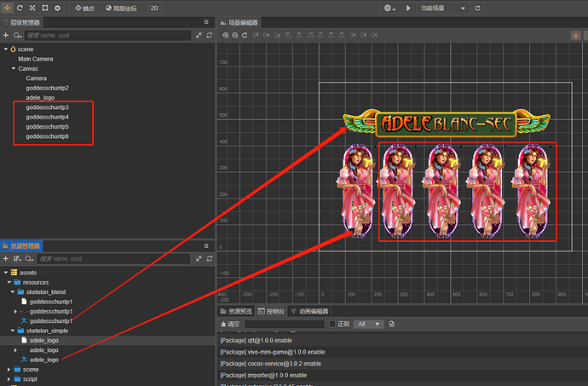Click the refresh preview icon
588x386 pixels.
click(x=477, y=9)
